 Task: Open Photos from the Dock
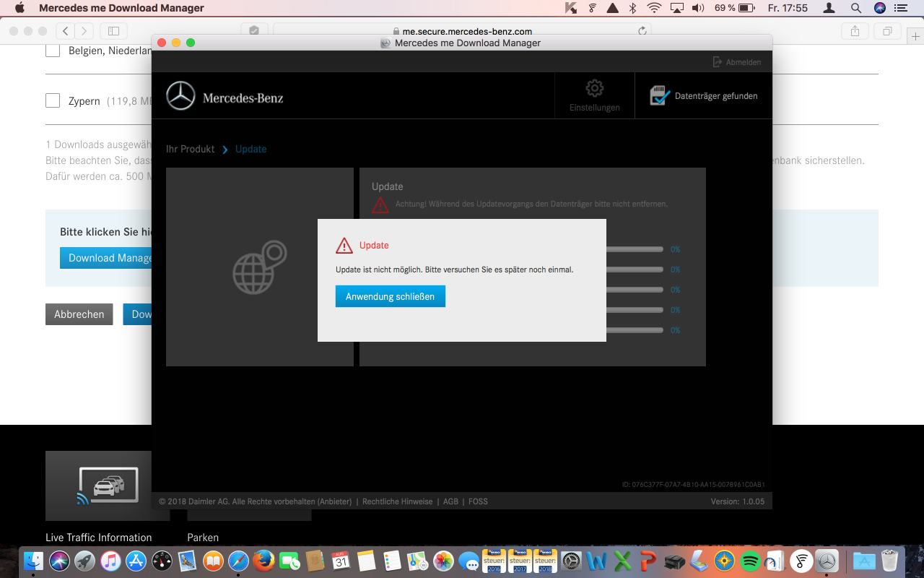coord(443,561)
